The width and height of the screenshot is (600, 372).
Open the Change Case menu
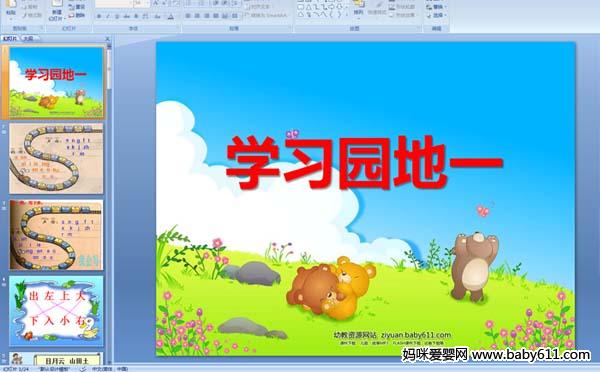158,16
